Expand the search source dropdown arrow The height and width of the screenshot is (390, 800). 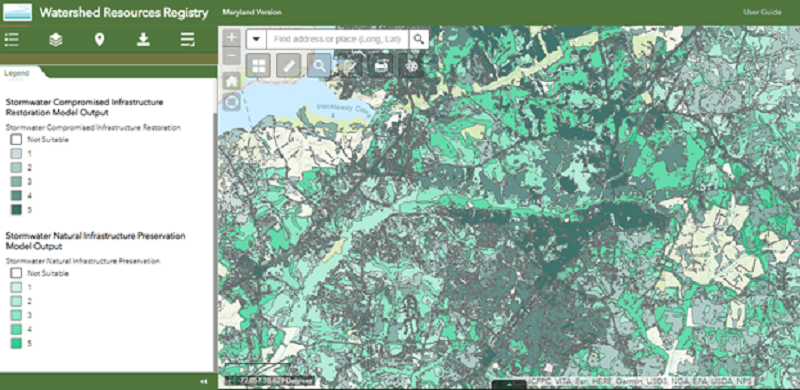pyautogui.click(x=257, y=39)
